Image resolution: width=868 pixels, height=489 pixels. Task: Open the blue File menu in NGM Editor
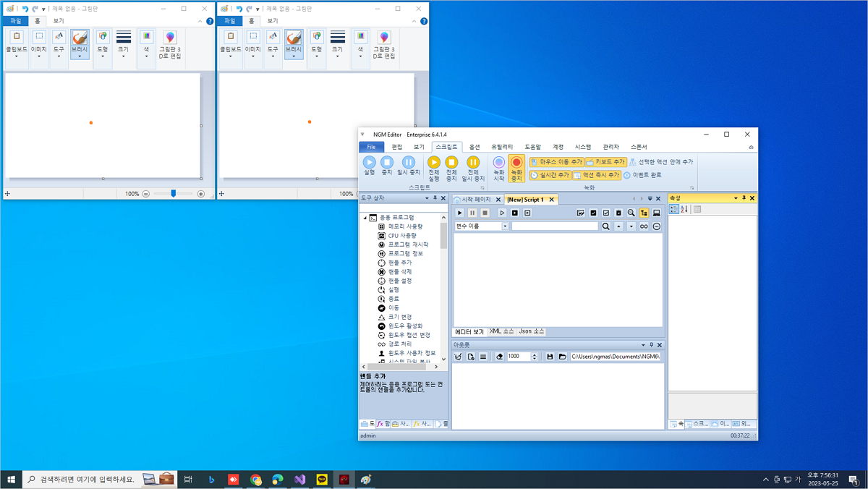coord(371,147)
